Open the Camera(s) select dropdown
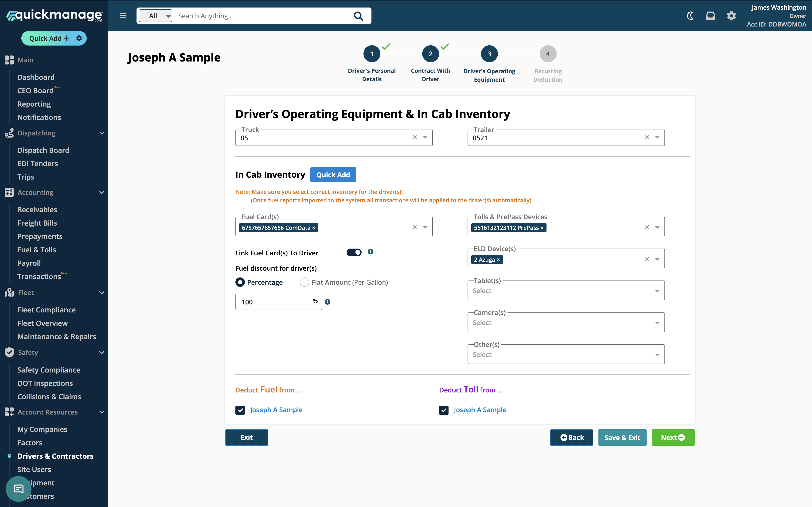 pyautogui.click(x=566, y=323)
